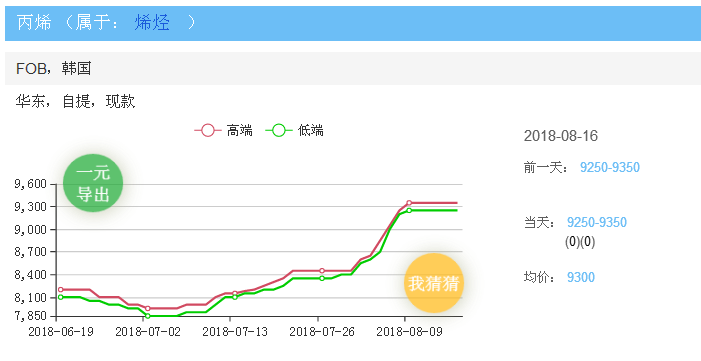Select the 高端 data point at 2018-07-02
Screen dimensions: 701x361
point(148,308)
